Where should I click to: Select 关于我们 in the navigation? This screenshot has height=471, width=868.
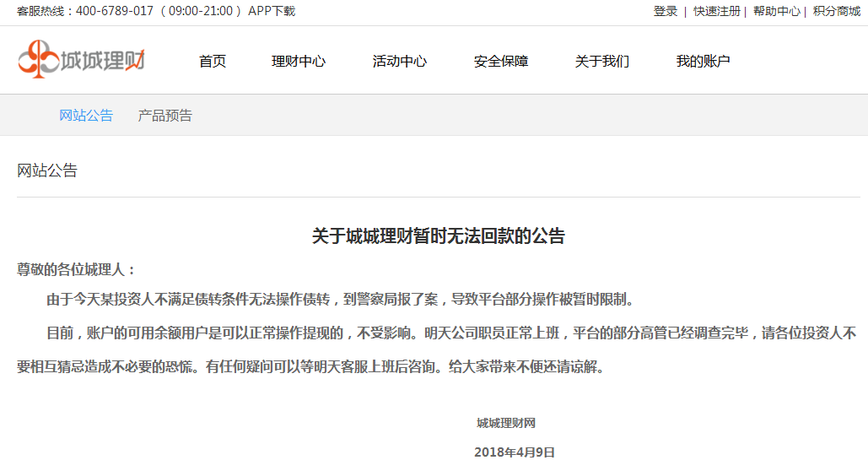602,61
